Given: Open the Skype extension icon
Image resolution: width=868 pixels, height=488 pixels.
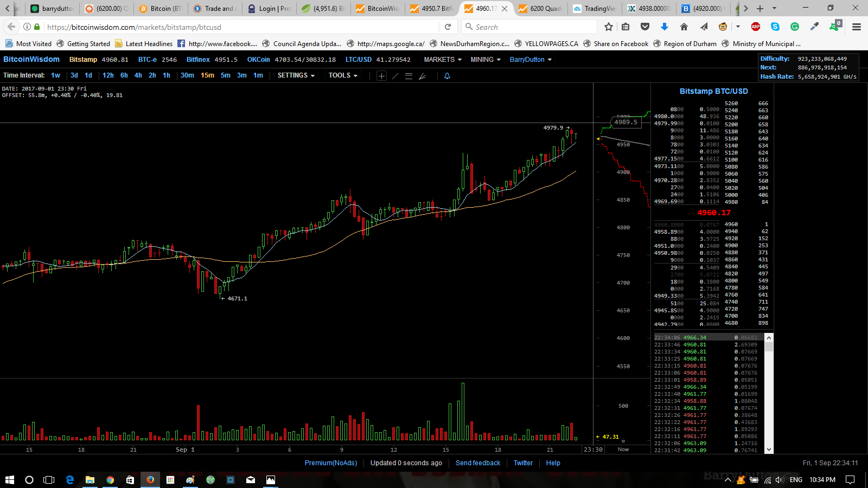Looking at the screenshot, I should tap(775, 27).
